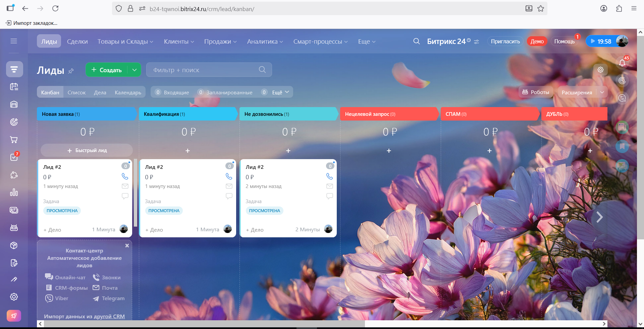Screen dimensions: 644x329
Task: Click the Быстрый лид button
Action: [x=87, y=150]
